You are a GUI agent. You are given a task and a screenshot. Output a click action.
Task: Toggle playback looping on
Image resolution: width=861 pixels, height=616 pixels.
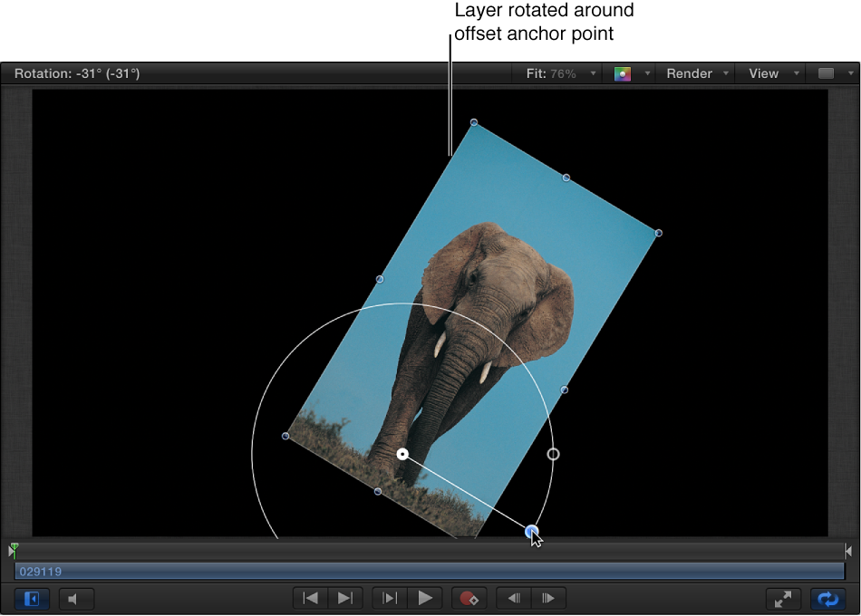point(827,599)
